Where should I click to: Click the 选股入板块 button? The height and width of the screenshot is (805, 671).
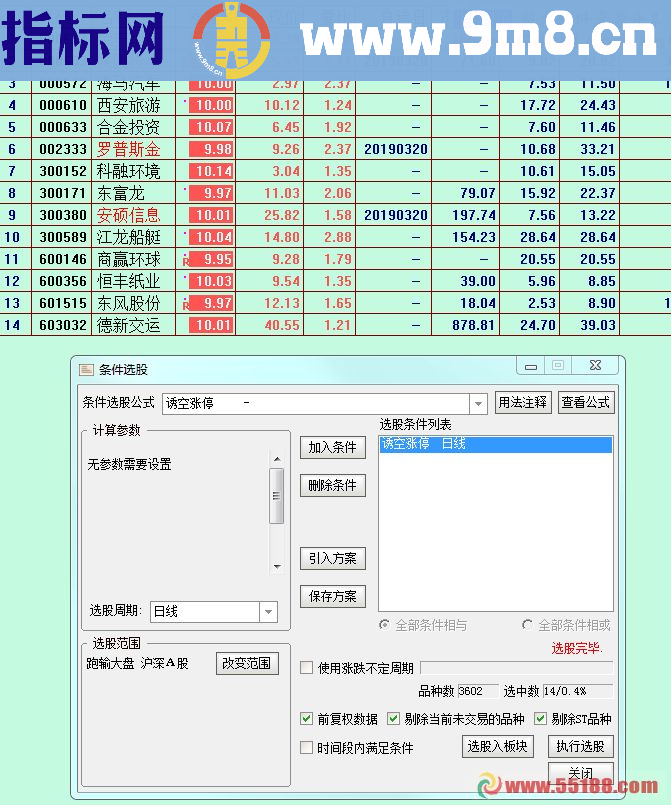pos(497,746)
